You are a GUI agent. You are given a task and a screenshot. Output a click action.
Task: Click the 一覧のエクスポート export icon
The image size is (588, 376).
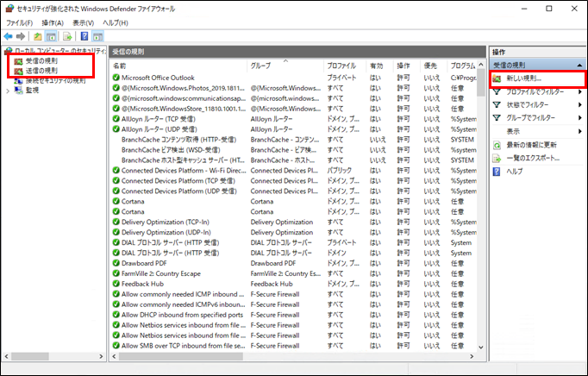click(497, 158)
